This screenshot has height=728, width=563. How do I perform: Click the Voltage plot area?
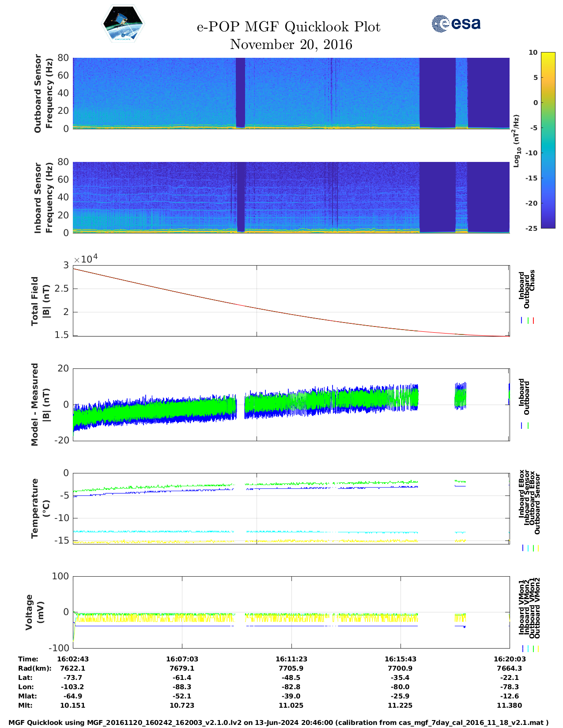(291, 612)
